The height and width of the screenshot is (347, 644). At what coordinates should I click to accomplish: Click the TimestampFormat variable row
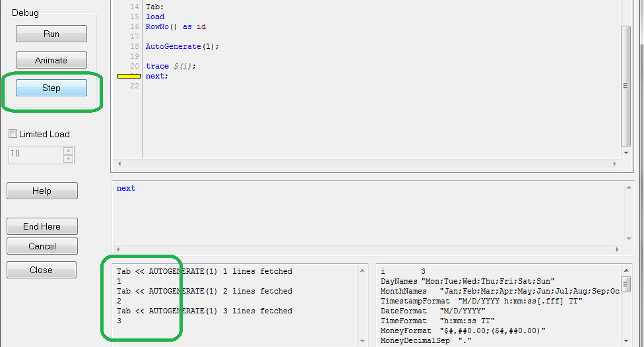[x=482, y=301]
